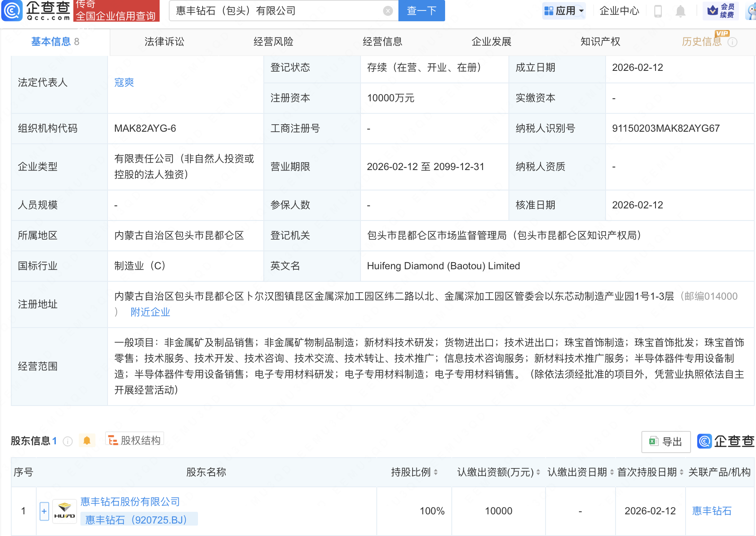Viewport: 756px width, 536px height.
Task: Open notifications bell in the header
Action: (680, 11)
